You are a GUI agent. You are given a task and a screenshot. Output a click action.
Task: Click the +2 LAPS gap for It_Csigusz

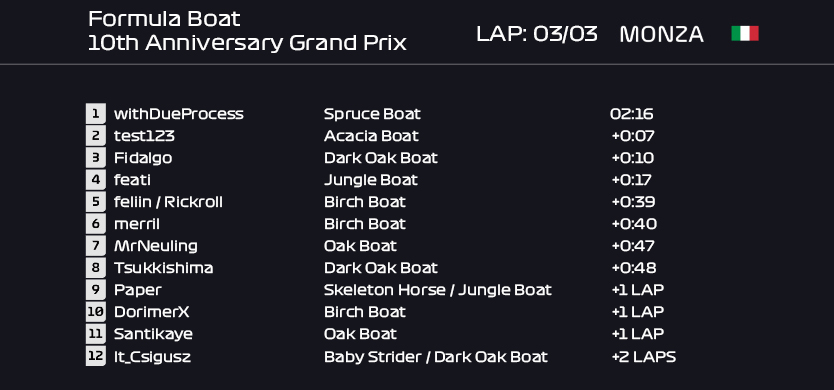click(x=644, y=356)
